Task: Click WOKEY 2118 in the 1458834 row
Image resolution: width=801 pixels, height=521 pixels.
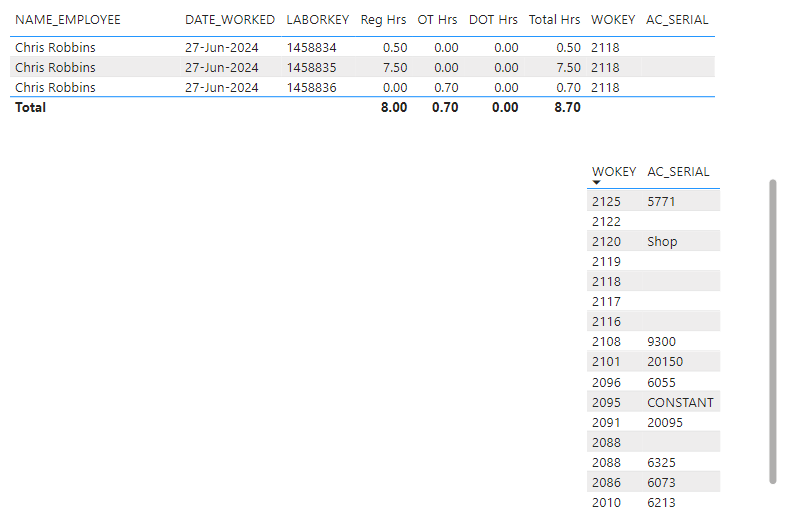Action: click(605, 48)
